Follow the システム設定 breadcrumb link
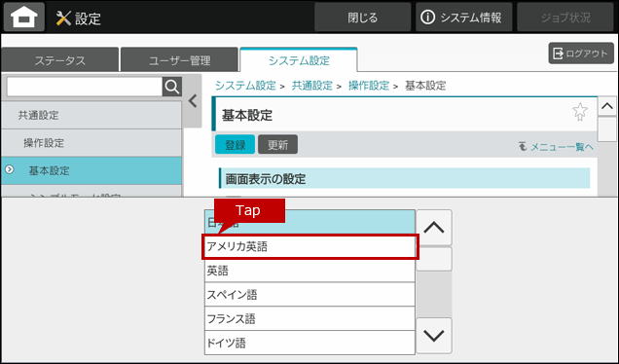This screenshot has width=619, height=364. click(245, 86)
